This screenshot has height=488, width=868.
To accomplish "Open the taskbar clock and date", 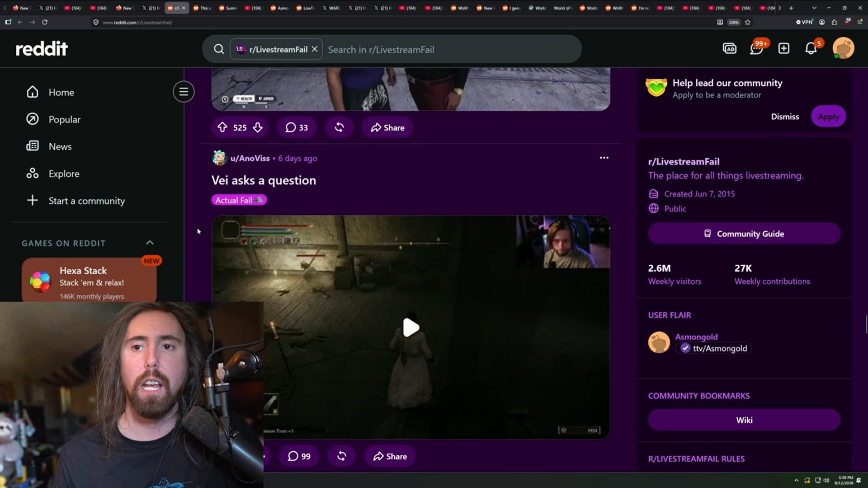I will point(844,480).
